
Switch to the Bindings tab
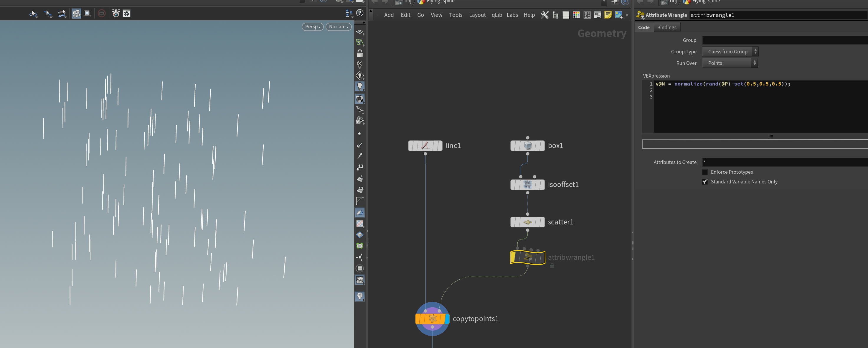pos(666,27)
